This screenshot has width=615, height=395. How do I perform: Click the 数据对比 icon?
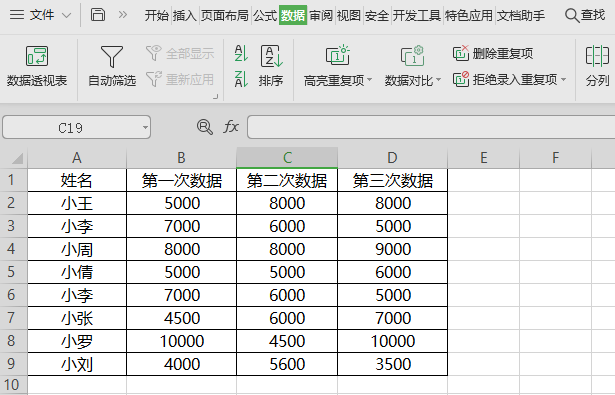(412, 55)
